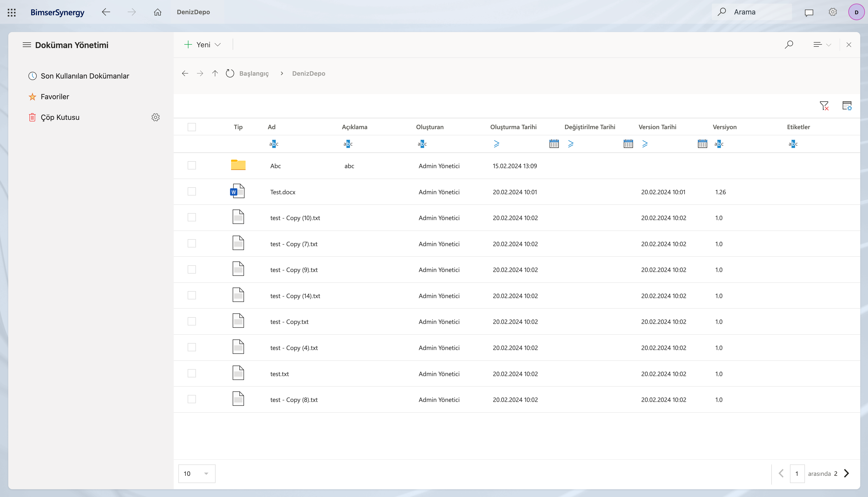The width and height of the screenshot is (868, 497).
Task: Change Açıklama column filter operator
Action: coord(348,144)
